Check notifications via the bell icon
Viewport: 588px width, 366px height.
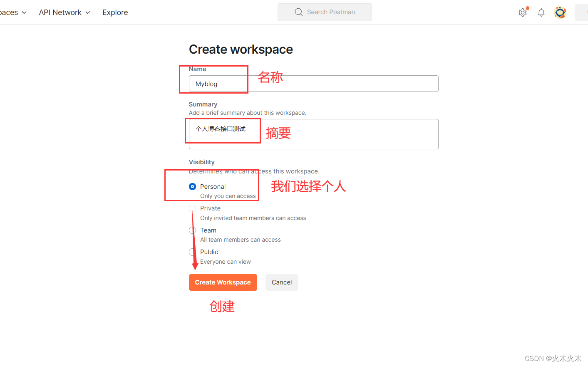[541, 12]
